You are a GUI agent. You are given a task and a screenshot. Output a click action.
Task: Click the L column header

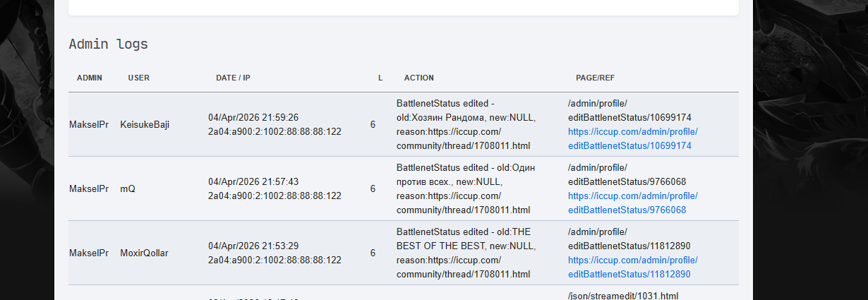click(380, 78)
